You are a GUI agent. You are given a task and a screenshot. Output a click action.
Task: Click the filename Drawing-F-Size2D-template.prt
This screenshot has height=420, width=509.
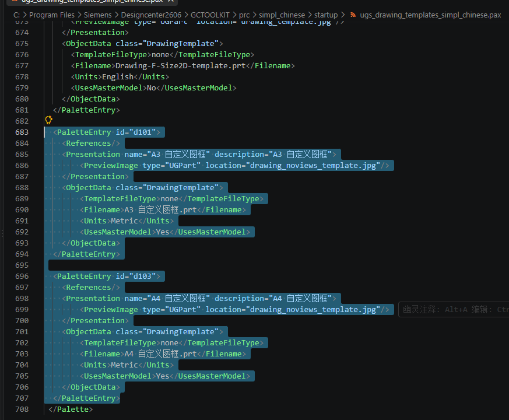tap(181, 65)
